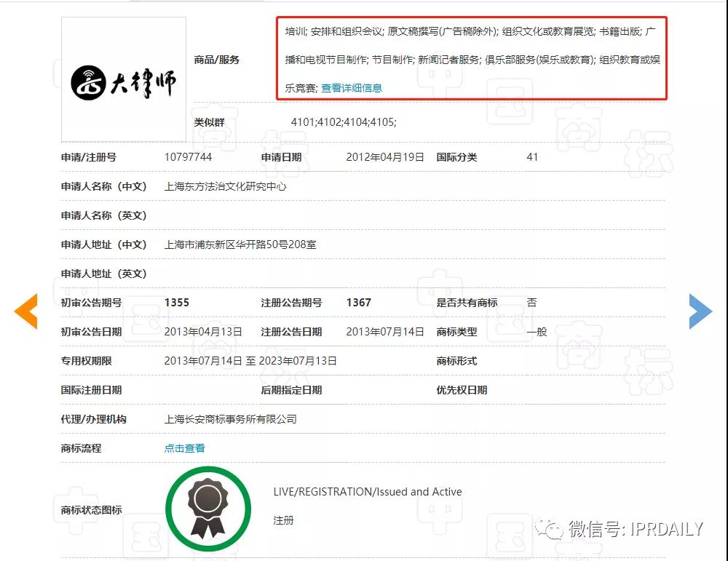Select goods/services text starting with 培训; 安排和组织会议

pos(472,60)
